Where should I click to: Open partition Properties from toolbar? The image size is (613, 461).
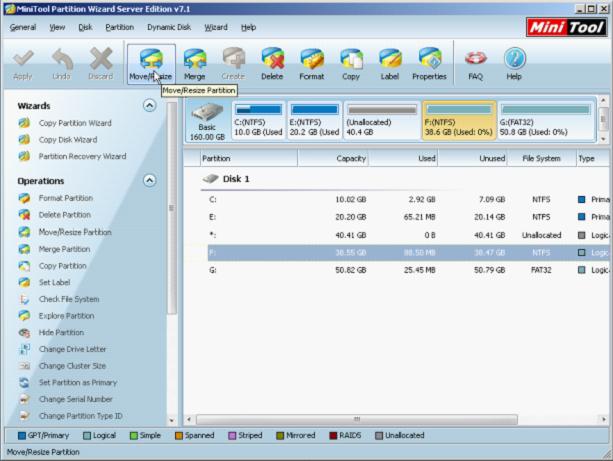pyautogui.click(x=429, y=64)
